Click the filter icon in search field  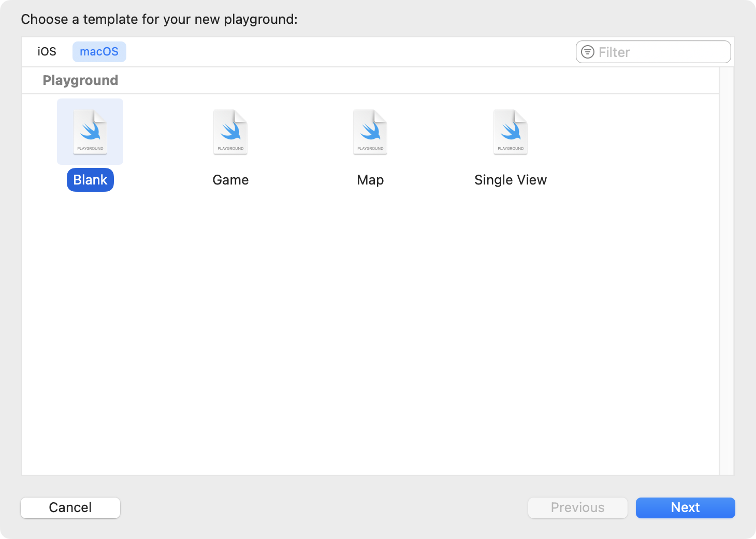tap(588, 52)
